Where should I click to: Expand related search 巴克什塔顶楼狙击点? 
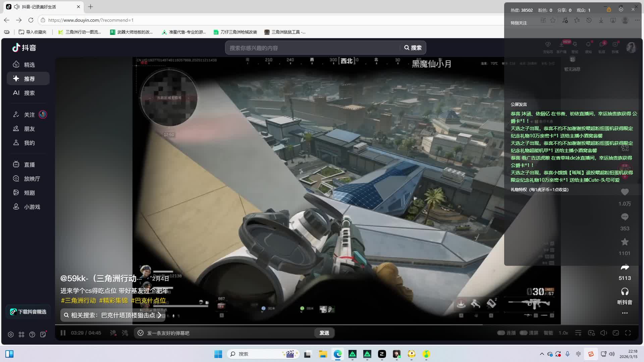tap(113, 315)
